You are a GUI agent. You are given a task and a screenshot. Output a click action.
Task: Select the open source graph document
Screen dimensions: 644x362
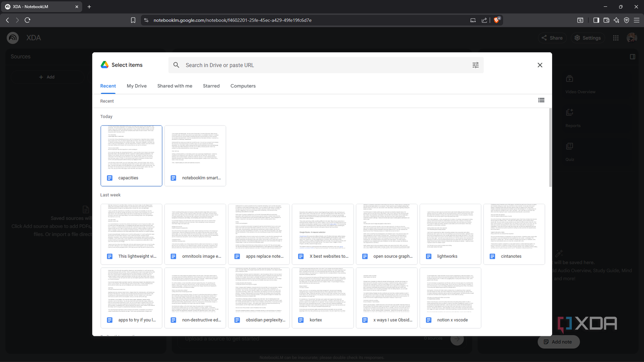click(x=386, y=234)
